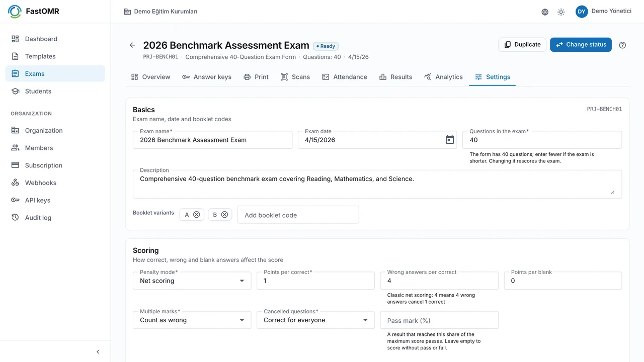Image resolution: width=644 pixels, height=362 pixels.
Task: Switch to the Print tab
Action: (x=256, y=77)
